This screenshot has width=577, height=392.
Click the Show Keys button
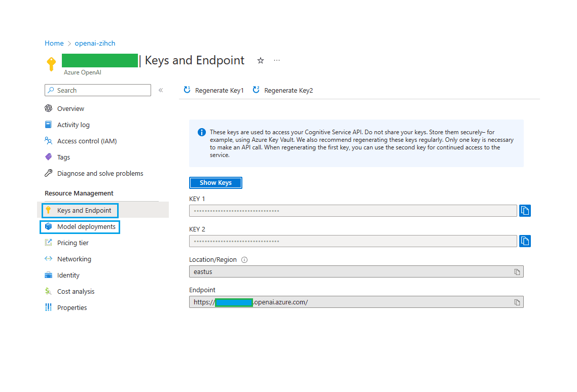point(215,182)
